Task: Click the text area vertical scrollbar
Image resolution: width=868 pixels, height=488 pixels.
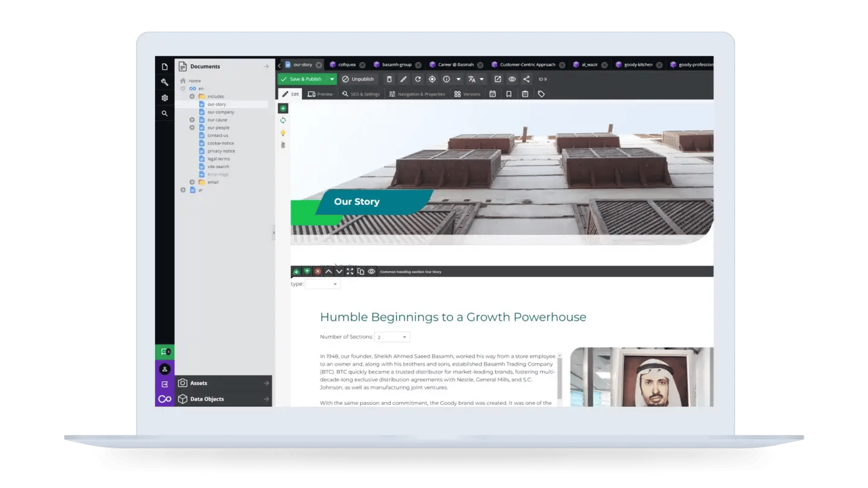Action: click(x=559, y=377)
